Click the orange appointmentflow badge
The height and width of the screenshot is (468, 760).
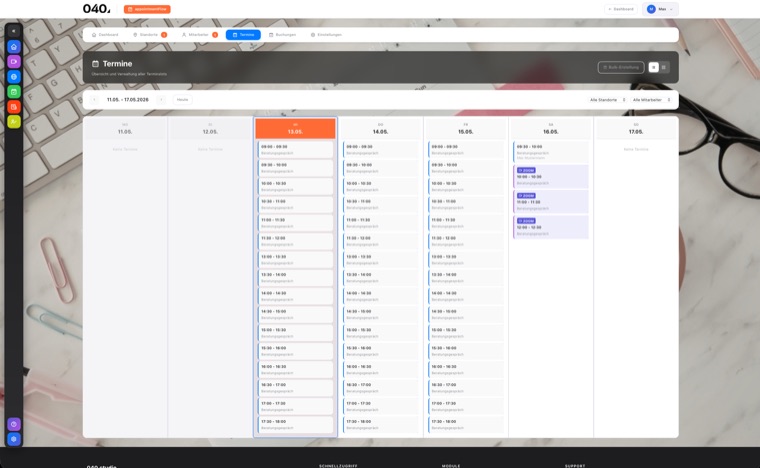click(x=147, y=9)
